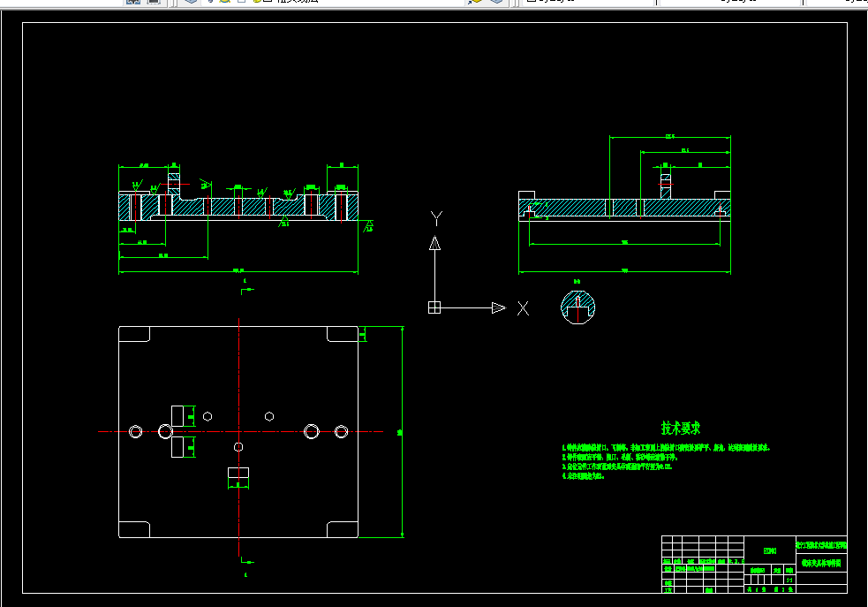This screenshot has width=868, height=607.
Task: Select the left hexagon hole in the plan view
Action: (208, 416)
